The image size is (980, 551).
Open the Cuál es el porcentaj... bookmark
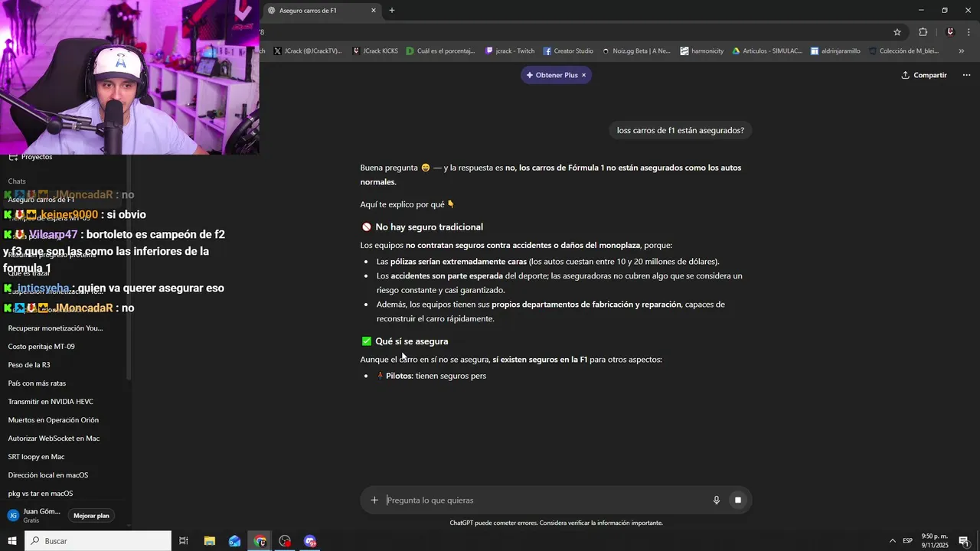tap(440, 51)
